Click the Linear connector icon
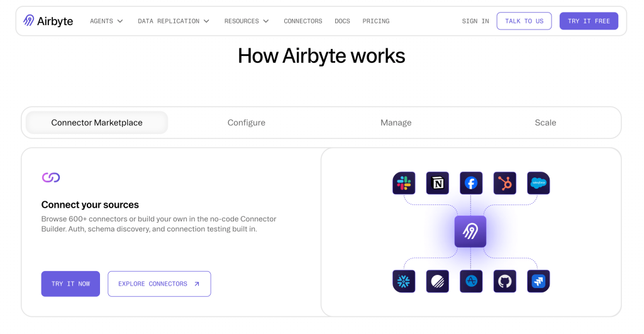Viewport: 644px width, 334px height. 438,281
